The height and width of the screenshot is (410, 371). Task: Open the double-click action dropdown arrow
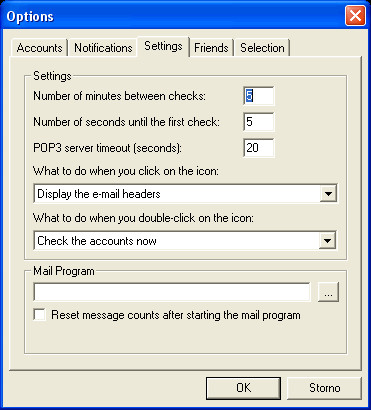coord(328,241)
